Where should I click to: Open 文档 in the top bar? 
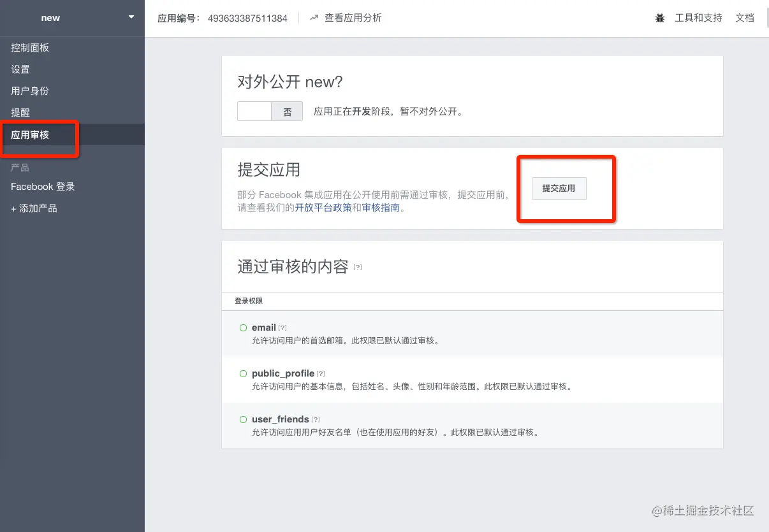(745, 18)
